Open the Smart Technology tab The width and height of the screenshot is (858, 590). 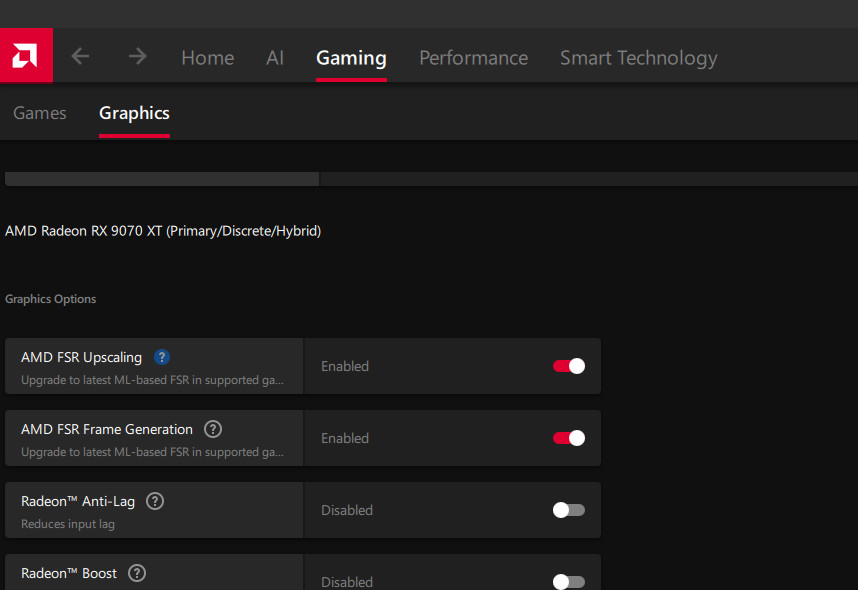point(638,58)
